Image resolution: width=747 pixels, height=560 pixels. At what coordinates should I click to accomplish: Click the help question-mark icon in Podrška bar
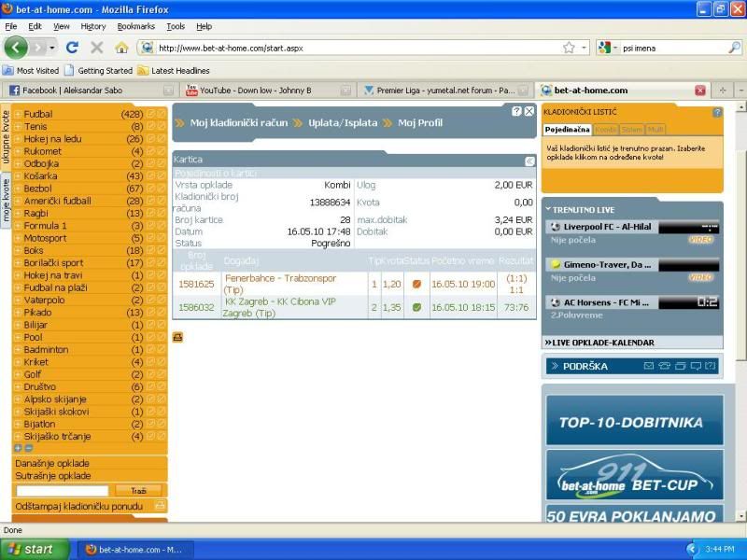point(710,367)
